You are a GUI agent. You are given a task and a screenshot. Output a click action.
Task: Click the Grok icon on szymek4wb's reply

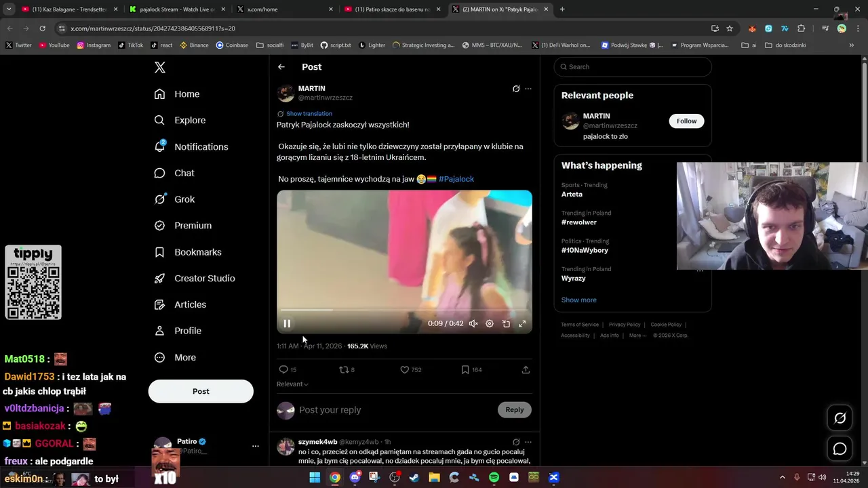coord(516,442)
